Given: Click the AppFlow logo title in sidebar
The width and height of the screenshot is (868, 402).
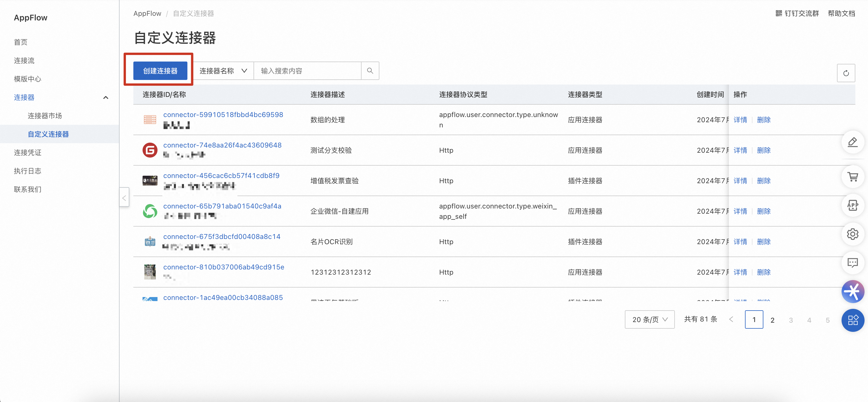Looking at the screenshot, I should coord(31,18).
